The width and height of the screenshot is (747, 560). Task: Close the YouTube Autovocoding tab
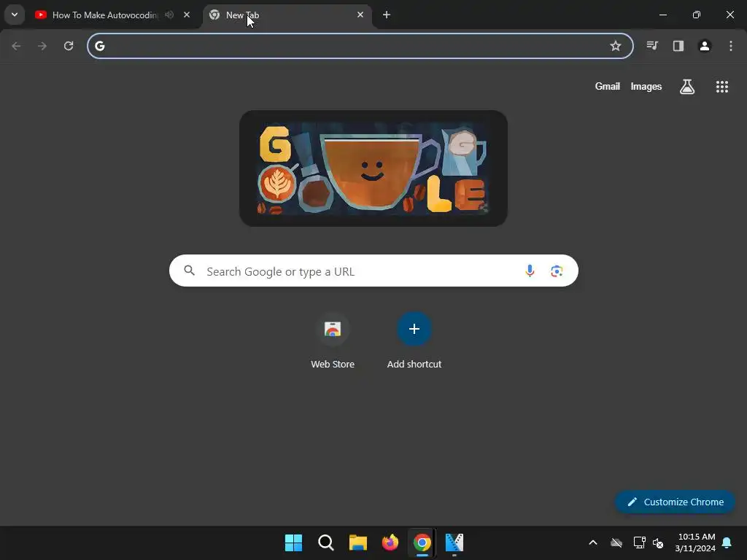187,15
